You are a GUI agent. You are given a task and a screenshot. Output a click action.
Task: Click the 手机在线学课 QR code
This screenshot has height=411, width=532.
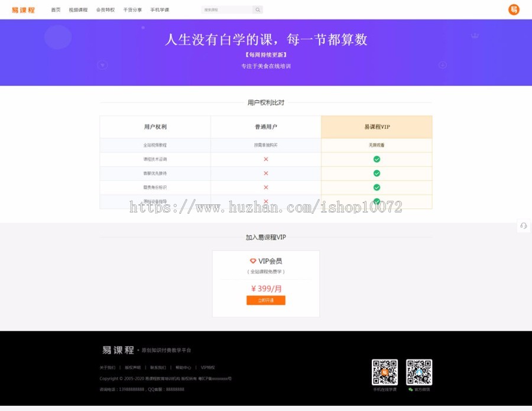[385, 372]
